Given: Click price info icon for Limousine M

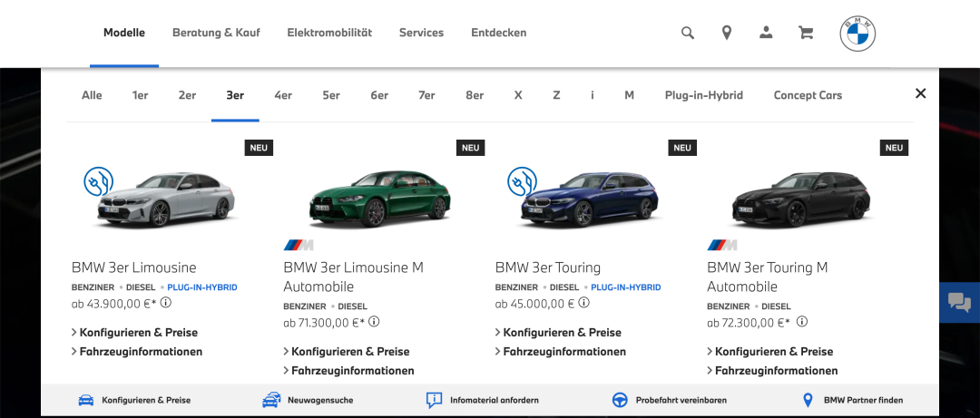Looking at the screenshot, I should [374, 322].
